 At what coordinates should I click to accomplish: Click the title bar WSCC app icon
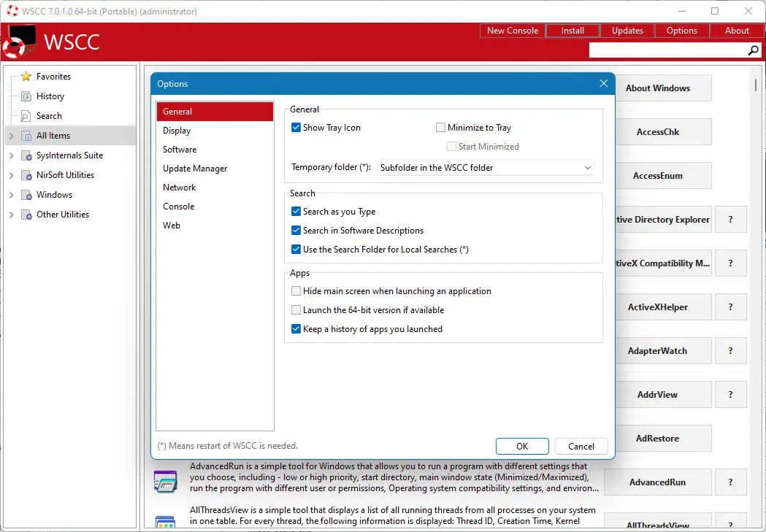12,11
